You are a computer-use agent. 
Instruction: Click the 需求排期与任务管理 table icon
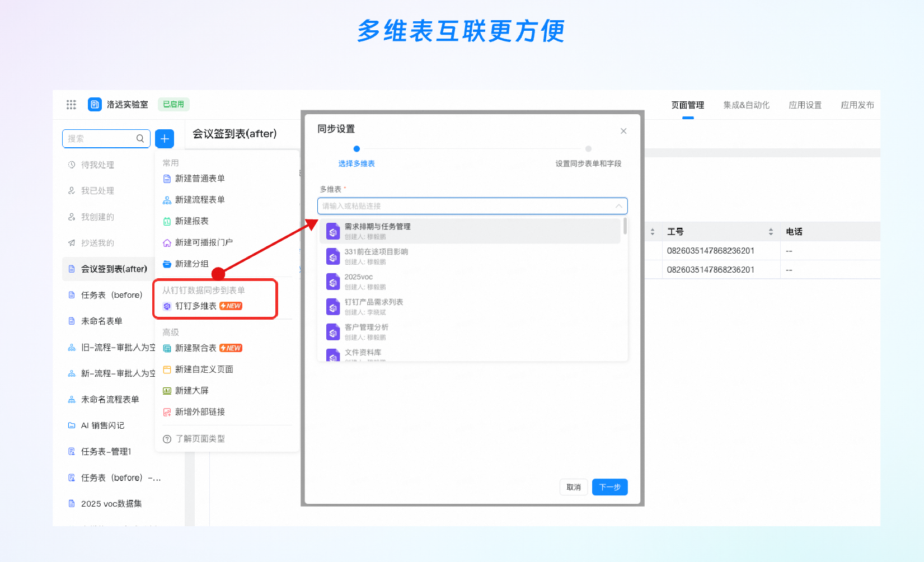333,231
